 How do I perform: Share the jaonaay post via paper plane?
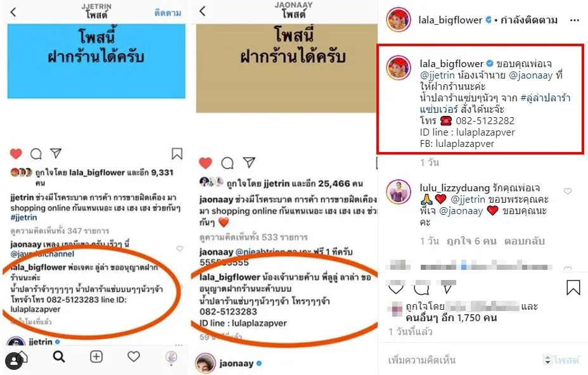pos(249,162)
